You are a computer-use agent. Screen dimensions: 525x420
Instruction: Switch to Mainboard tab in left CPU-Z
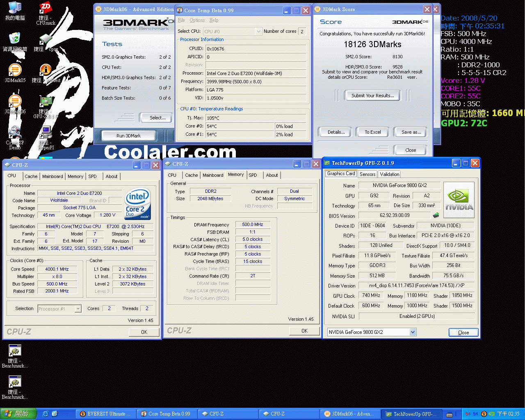(x=52, y=176)
